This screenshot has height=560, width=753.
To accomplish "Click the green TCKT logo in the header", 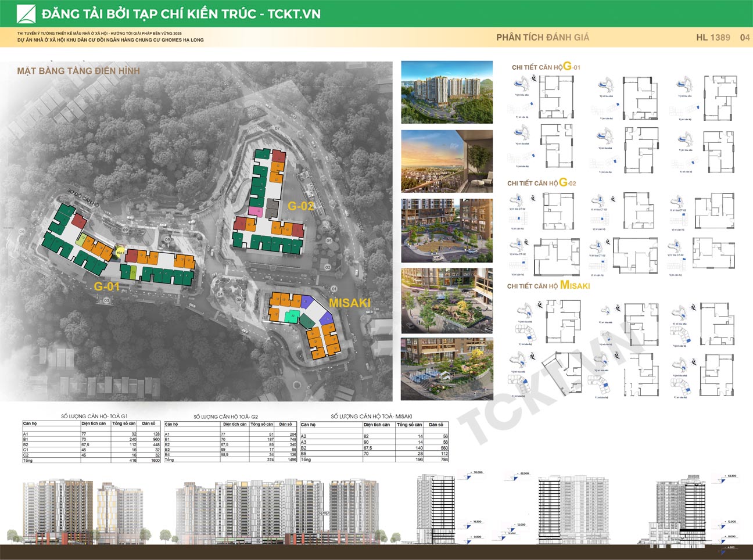I will [x=26, y=14].
